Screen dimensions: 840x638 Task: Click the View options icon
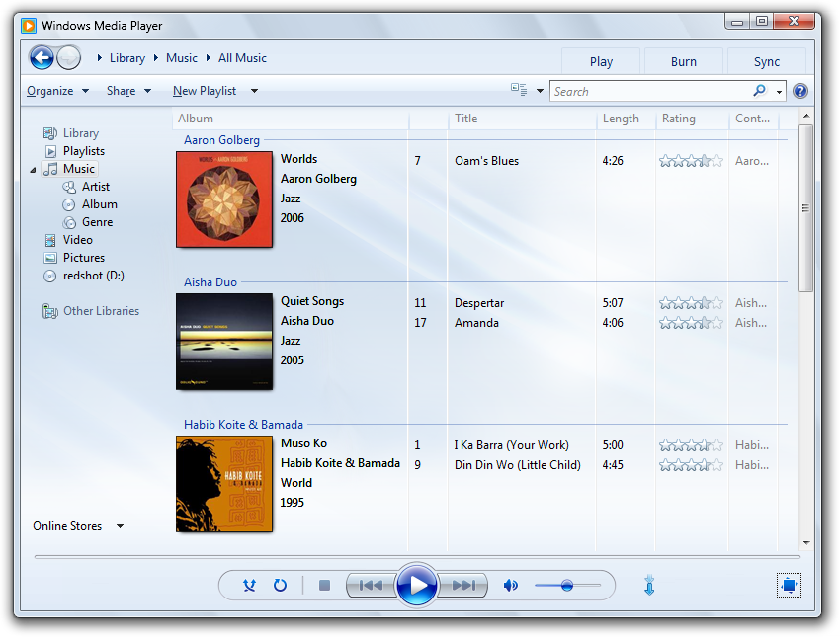coord(519,90)
